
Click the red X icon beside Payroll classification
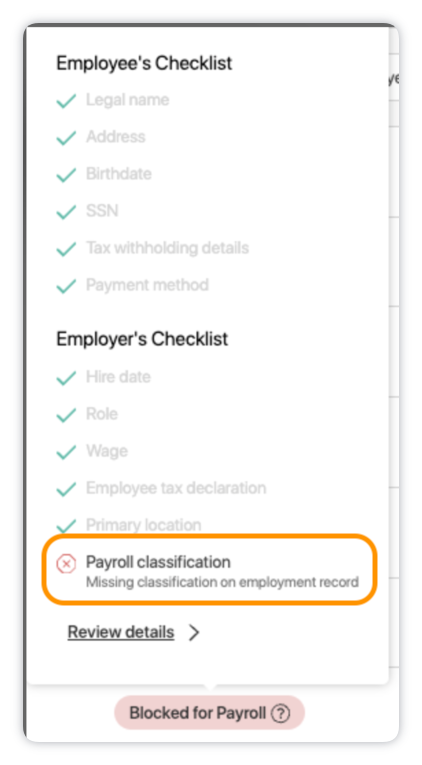pos(66,564)
